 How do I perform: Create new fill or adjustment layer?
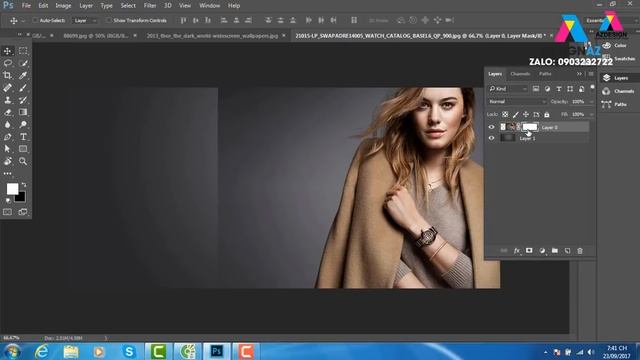(x=542, y=251)
